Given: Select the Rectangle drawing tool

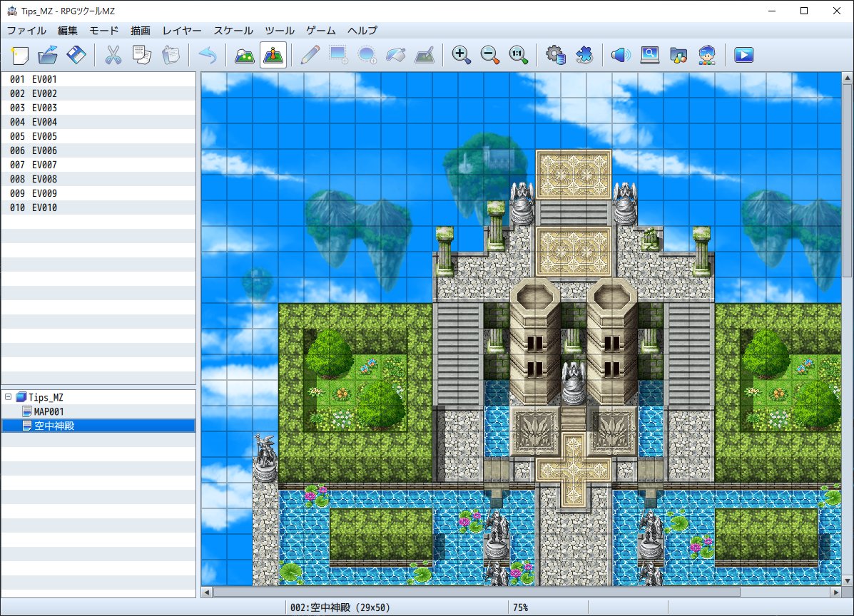Looking at the screenshot, I should [338, 55].
